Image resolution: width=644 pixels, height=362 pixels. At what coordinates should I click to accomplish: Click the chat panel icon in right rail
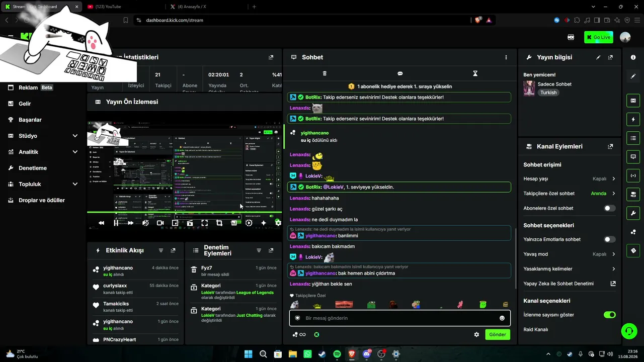pyautogui.click(x=633, y=157)
